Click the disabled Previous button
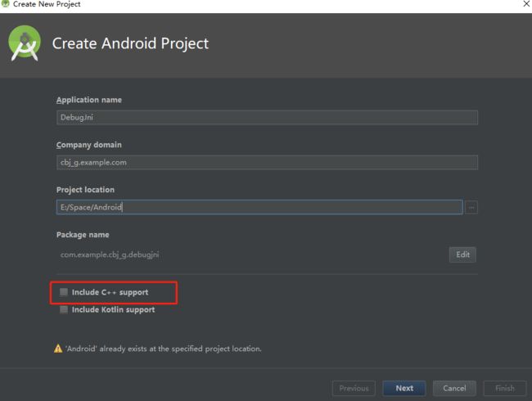Screen dimensions: 532x401 [354, 388]
